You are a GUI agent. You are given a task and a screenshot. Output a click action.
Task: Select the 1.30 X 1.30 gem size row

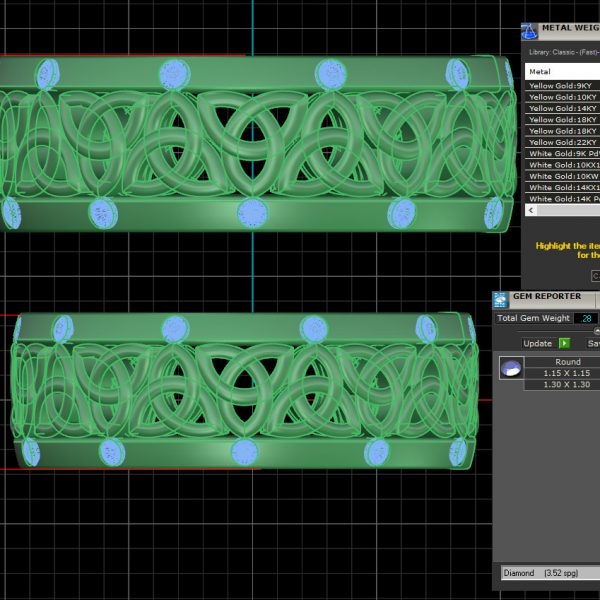click(x=566, y=385)
